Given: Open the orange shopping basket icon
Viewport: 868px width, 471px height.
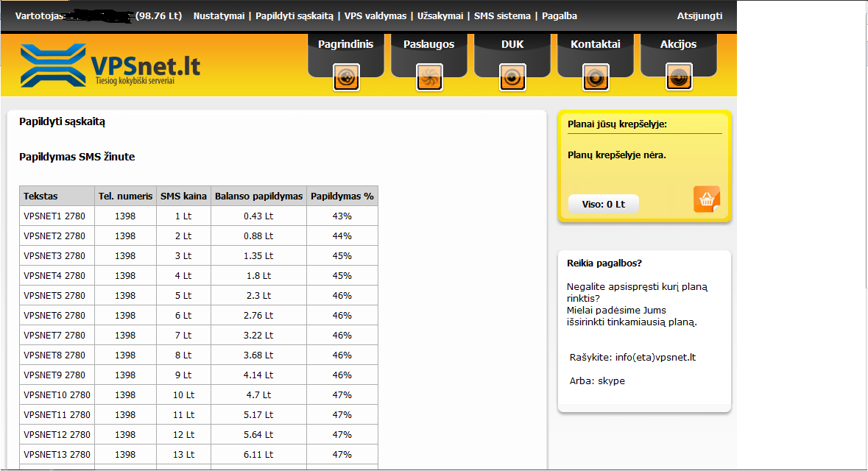Looking at the screenshot, I should pos(707,199).
